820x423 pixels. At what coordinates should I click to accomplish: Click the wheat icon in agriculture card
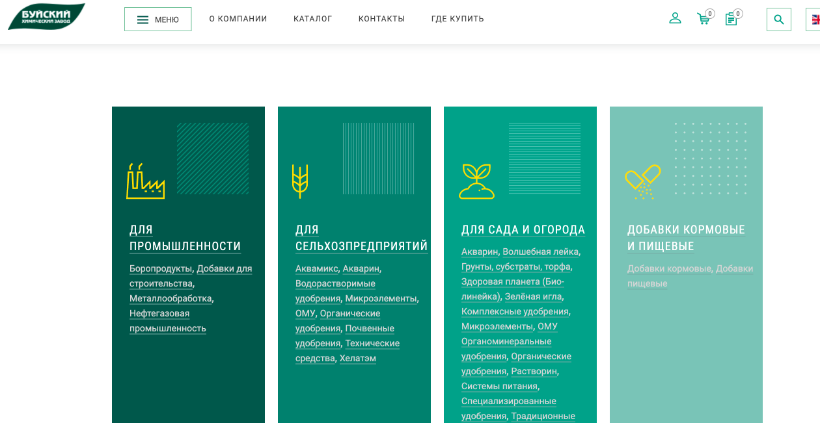pos(300,181)
